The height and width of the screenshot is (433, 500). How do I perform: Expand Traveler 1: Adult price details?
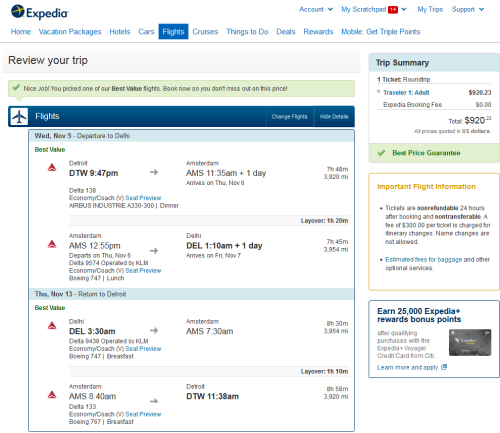(x=406, y=92)
